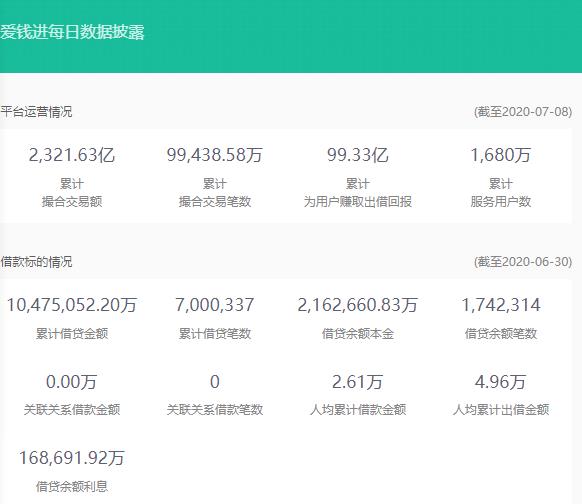Viewport: 582px width, 504px height.
Task: Click the 7,000,337 cumulative loan count
Action: (x=215, y=305)
